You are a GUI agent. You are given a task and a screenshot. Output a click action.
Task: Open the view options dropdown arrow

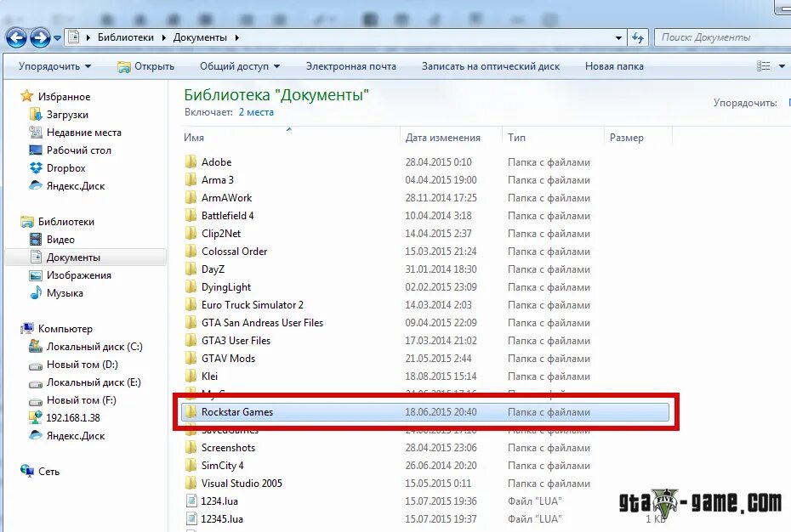[x=782, y=66]
